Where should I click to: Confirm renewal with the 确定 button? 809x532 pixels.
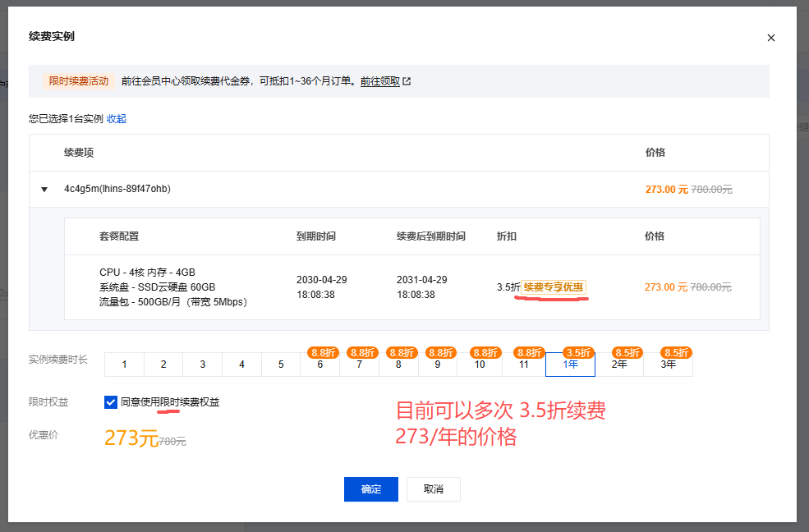coord(370,488)
